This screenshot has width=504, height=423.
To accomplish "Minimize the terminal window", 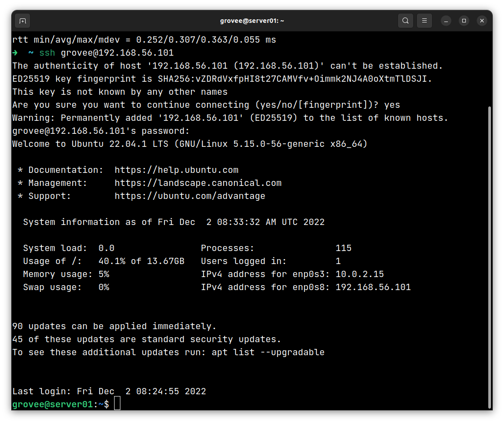I will tap(446, 21).
